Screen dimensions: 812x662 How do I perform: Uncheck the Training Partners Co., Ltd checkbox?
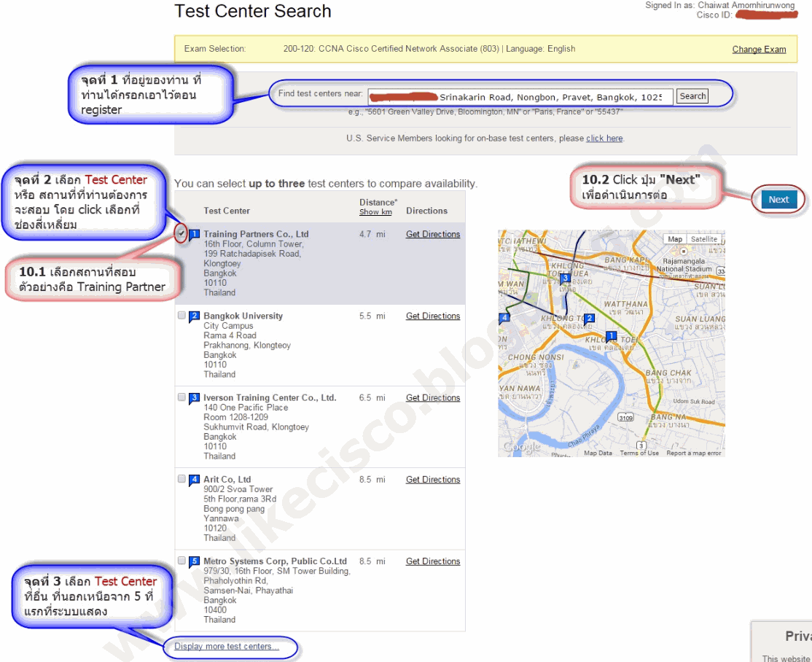pyautogui.click(x=181, y=233)
